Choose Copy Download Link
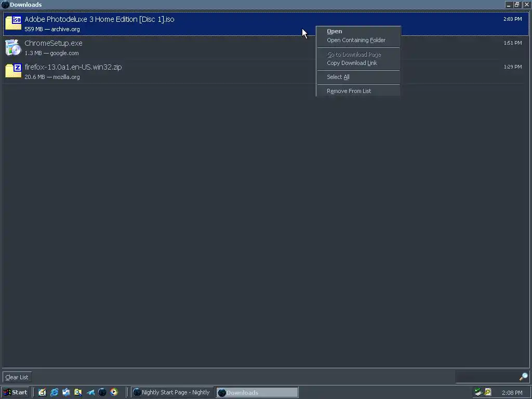Screen dimensions: 532x399 (x=358, y=63)
